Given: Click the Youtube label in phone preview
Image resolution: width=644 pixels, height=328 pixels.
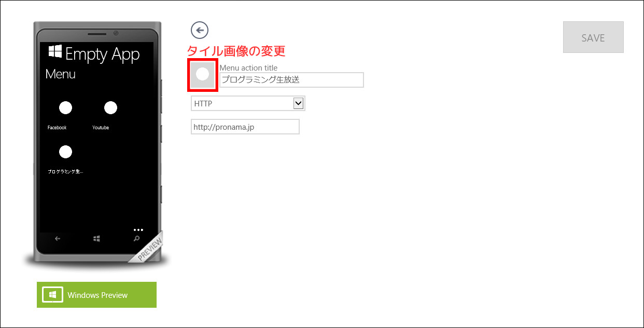Looking at the screenshot, I should pyautogui.click(x=101, y=128).
